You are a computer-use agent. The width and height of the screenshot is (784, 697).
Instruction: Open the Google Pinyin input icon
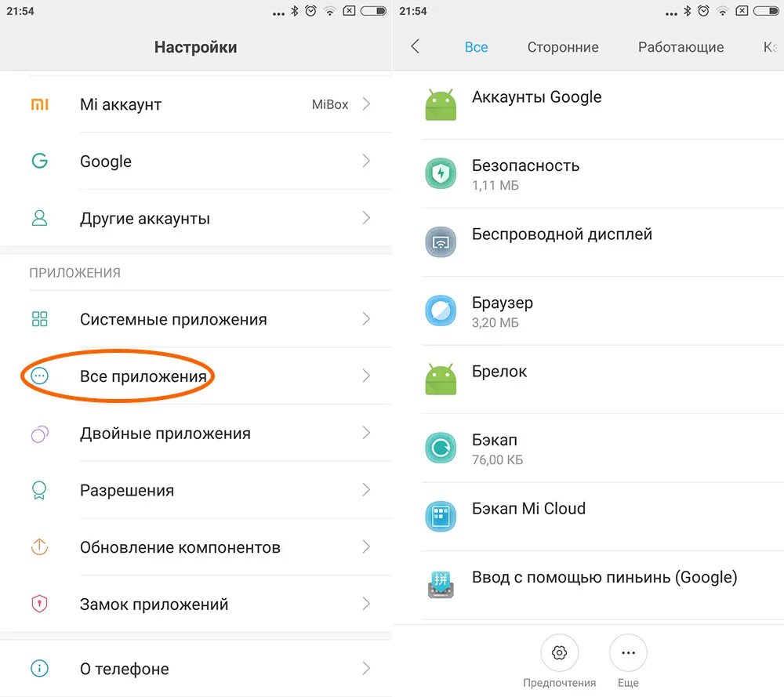tap(441, 585)
